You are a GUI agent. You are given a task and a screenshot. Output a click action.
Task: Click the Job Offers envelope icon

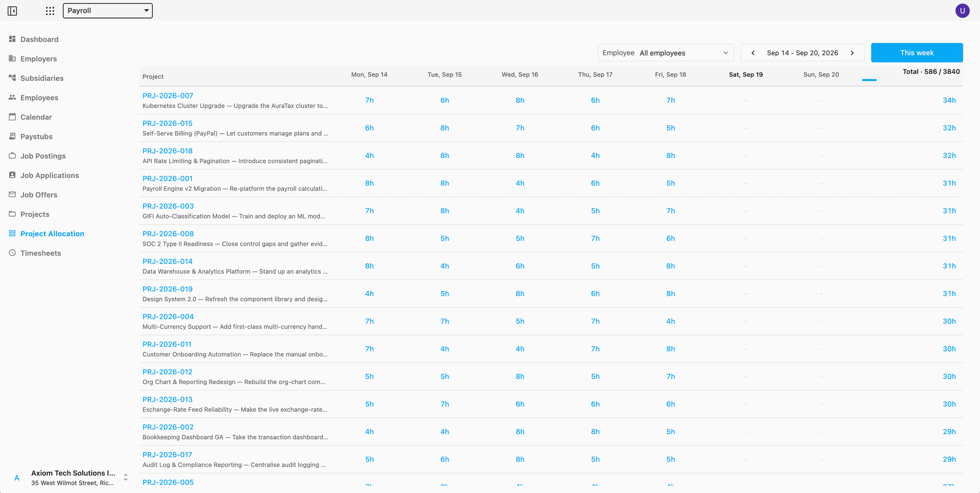(x=12, y=194)
